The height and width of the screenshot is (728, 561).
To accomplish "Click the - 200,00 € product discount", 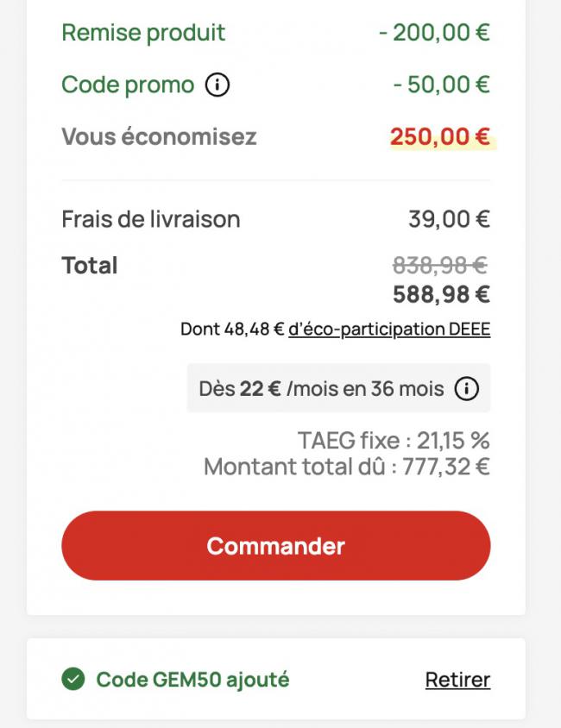I will [434, 33].
